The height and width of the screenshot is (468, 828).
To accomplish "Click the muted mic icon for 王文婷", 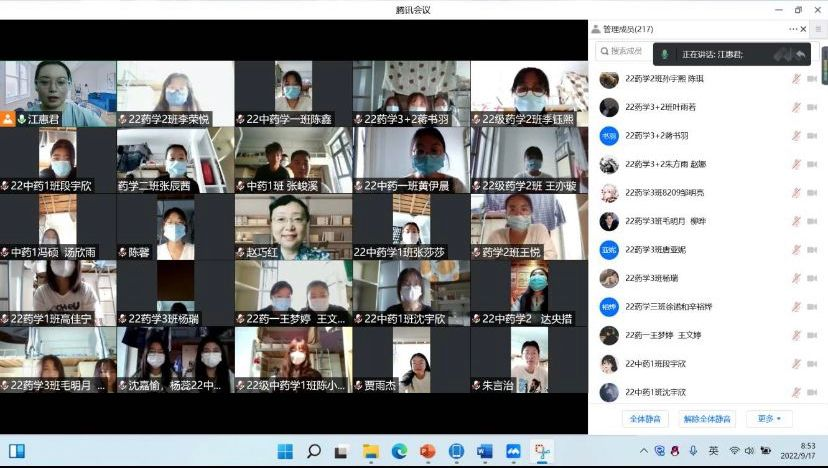I will (x=796, y=336).
